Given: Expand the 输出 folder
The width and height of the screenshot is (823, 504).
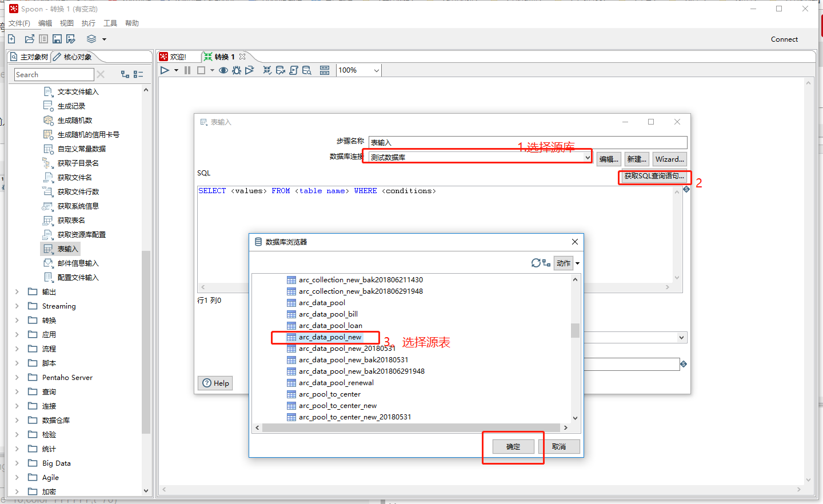Looking at the screenshot, I should [17, 291].
